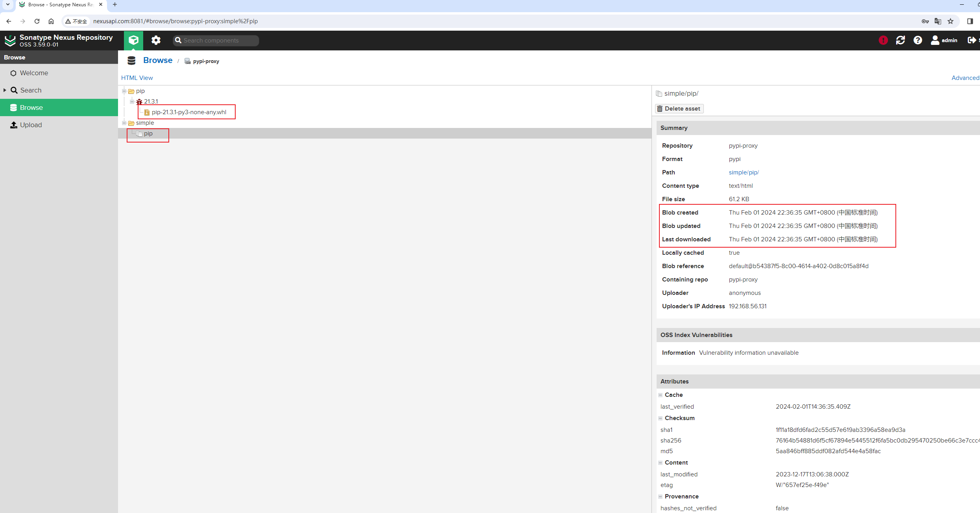Select pip-21.3.1-py3-none-any.whl asset
The height and width of the screenshot is (513, 980).
(189, 112)
